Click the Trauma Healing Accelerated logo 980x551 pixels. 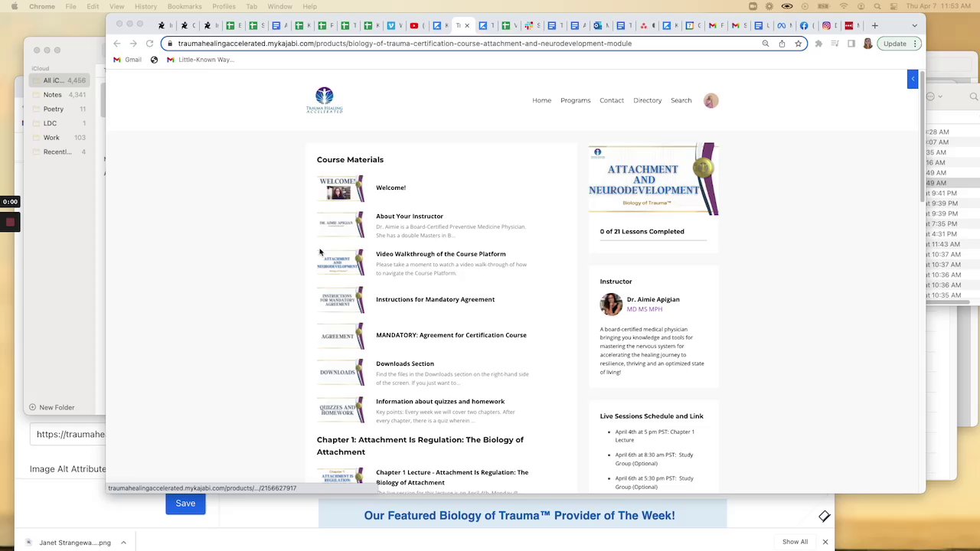pyautogui.click(x=325, y=100)
